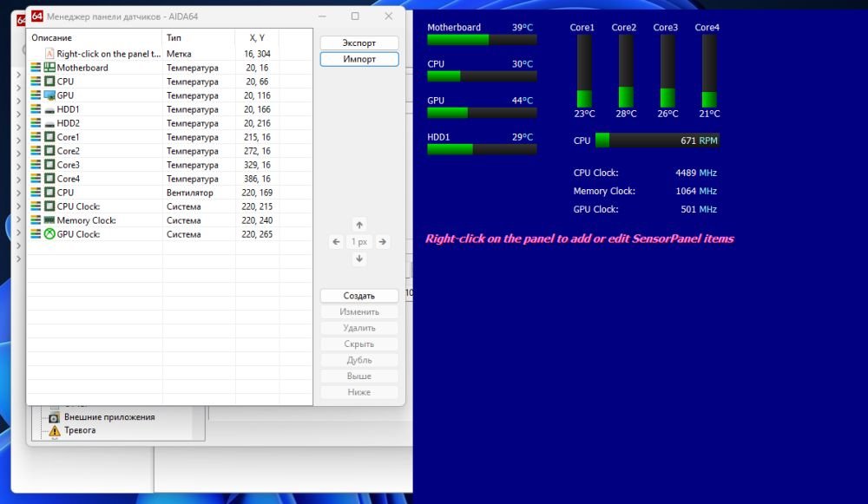868x504 pixels.
Task: Click Дубль button
Action: 359,360
